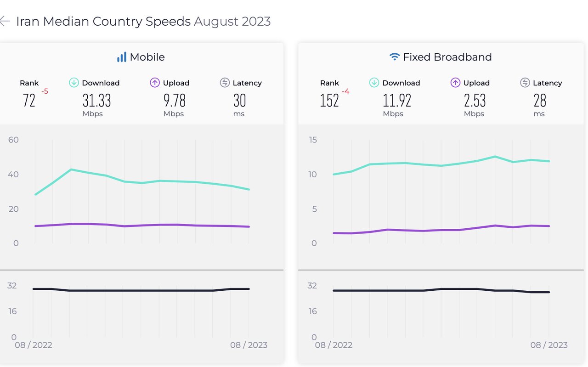
Task: Click the Fixed Broadband wifi icon
Action: [x=395, y=57]
